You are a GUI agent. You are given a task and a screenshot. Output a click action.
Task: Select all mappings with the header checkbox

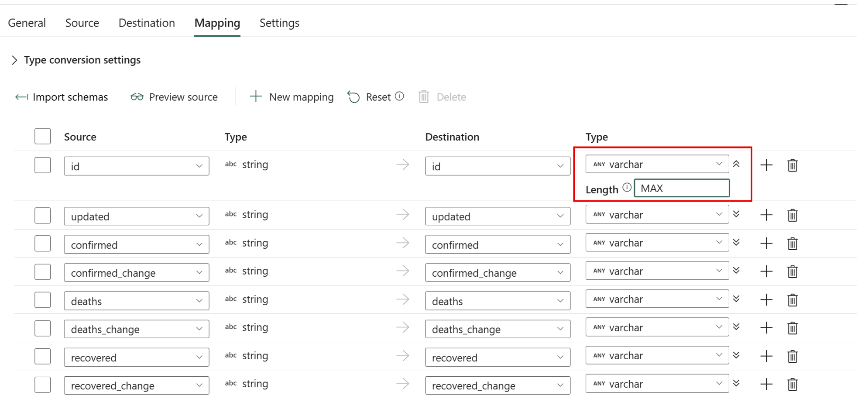click(42, 136)
